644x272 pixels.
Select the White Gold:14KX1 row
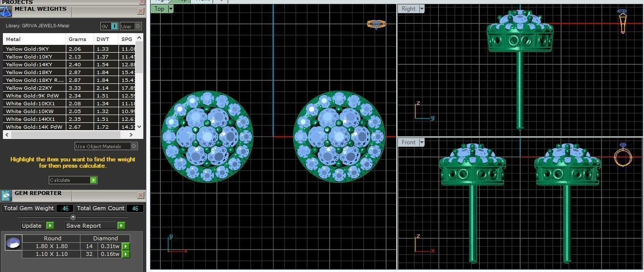click(69, 119)
